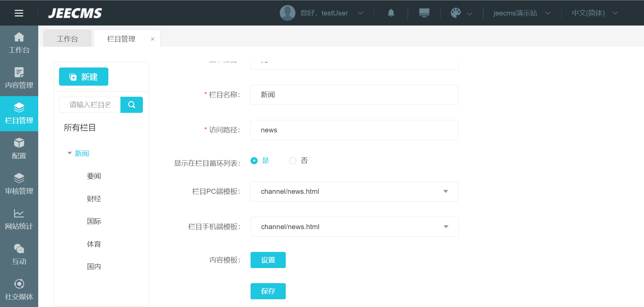Click the search magnifier button

[x=131, y=105]
